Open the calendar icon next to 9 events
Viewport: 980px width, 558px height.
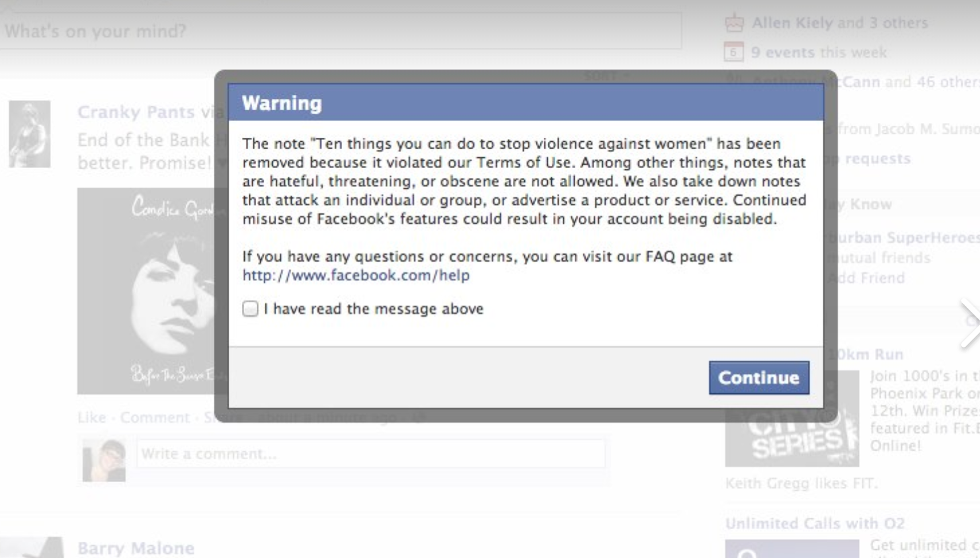(x=733, y=52)
